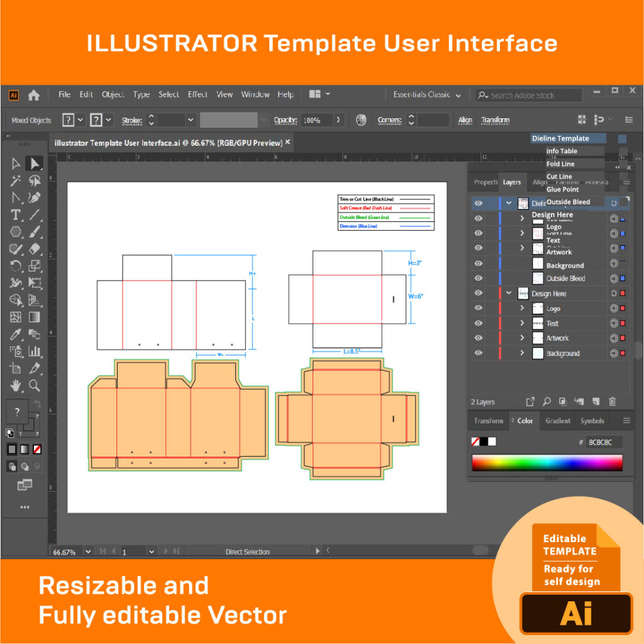Expand the Logo sublayer
Screen dimensions: 644x644
(x=521, y=308)
